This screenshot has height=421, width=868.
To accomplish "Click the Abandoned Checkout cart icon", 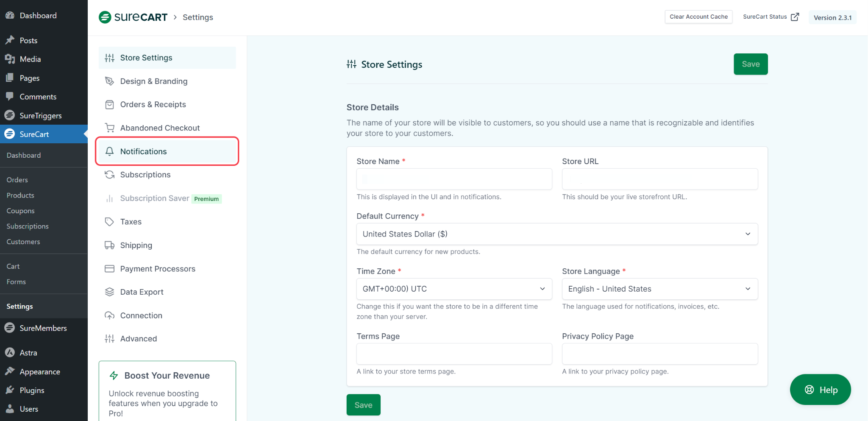I will point(109,128).
